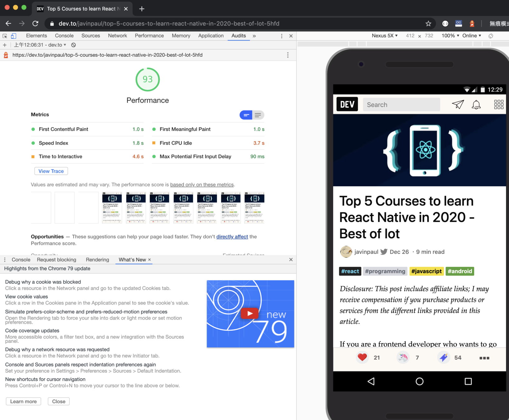Open the Nexus 5X device dropdown

(x=385, y=36)
